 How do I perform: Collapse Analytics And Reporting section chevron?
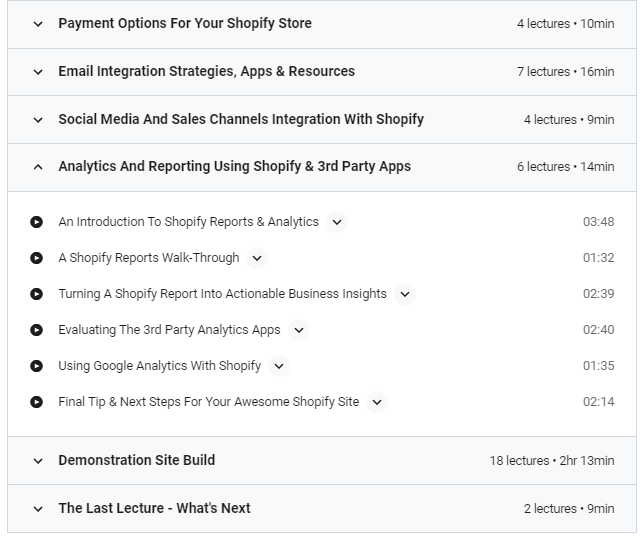[38, 167]
